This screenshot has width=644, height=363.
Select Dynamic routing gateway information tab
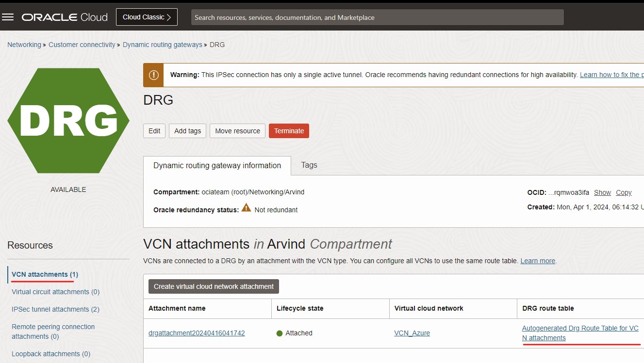217,166
